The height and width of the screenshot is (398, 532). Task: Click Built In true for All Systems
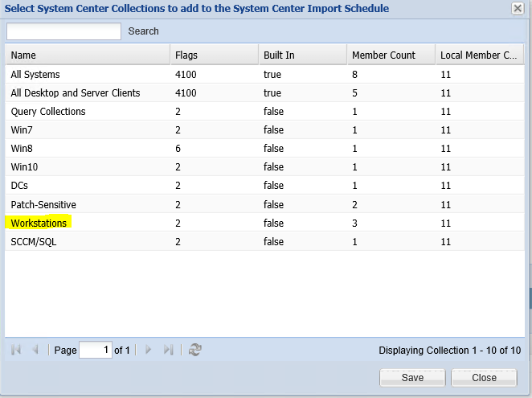(272, 74)
